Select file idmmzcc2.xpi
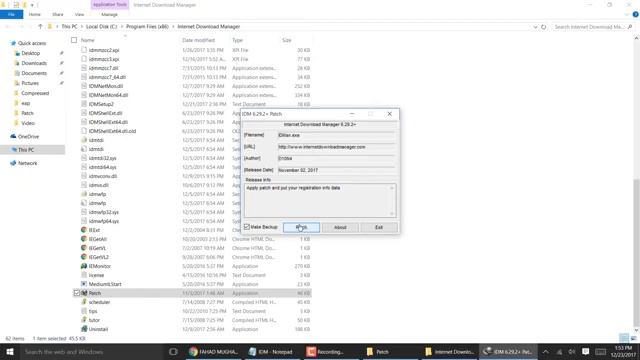 (x=104, y=50)
